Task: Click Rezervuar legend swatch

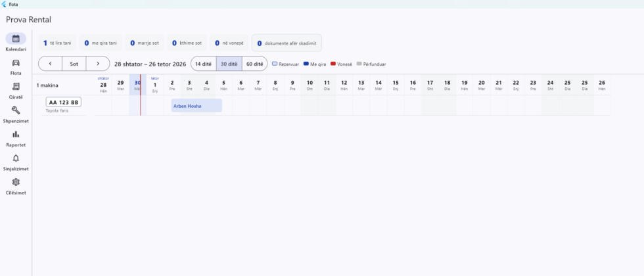Action: tap(275, 64)
